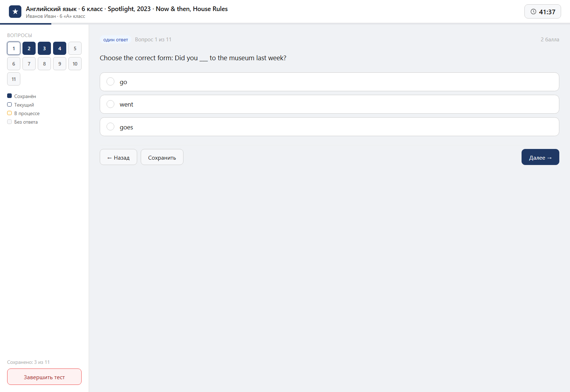Go to question 3 in navigator
The width and height of the screenshot is (570, 392).
(x=44, y=48)
